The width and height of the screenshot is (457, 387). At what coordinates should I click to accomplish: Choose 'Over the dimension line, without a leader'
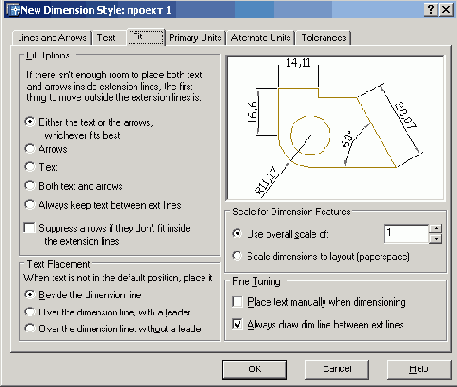(x=30, y=329)
